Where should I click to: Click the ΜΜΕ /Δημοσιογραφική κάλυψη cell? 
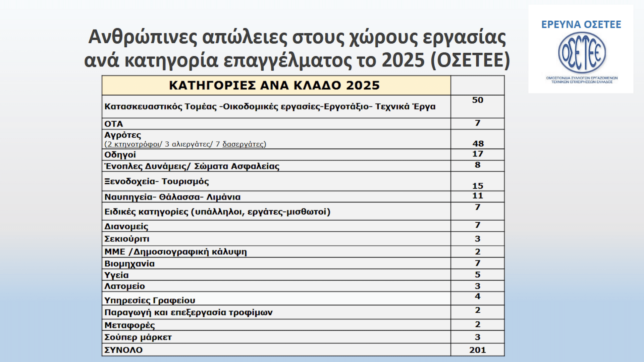click(x=175, y=252)
